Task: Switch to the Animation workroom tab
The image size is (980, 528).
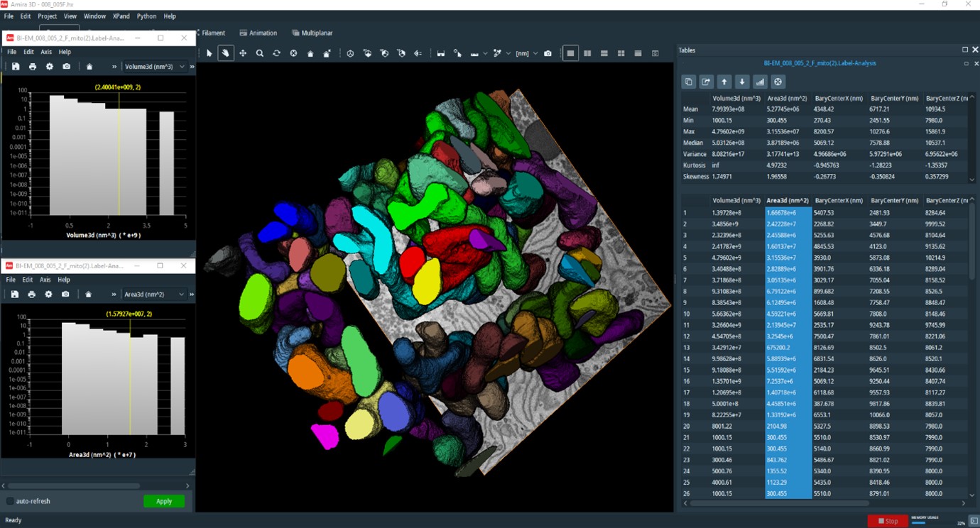Action: [258, 33]
